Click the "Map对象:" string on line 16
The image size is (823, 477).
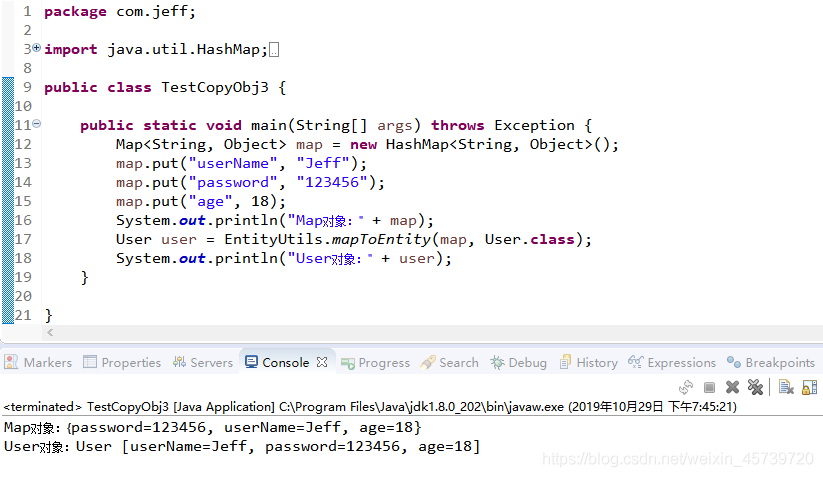326,220
